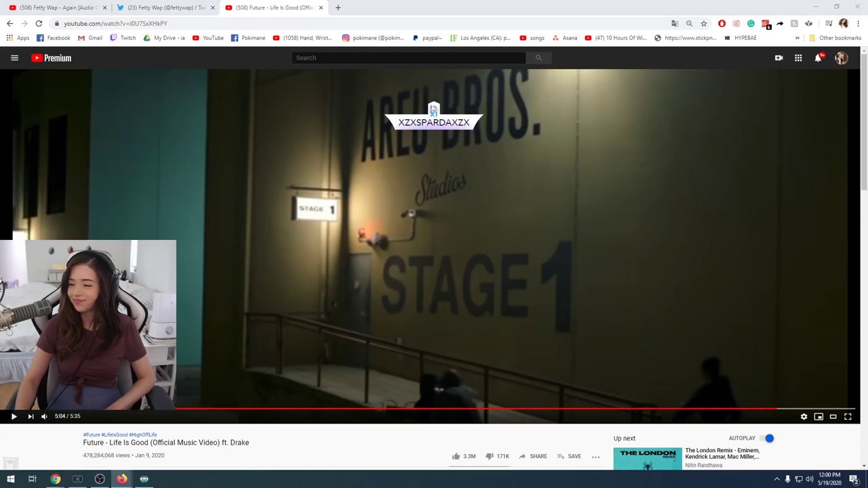Open the Twitch bookmark
868x488 pixels.
(x=123, y=38)
